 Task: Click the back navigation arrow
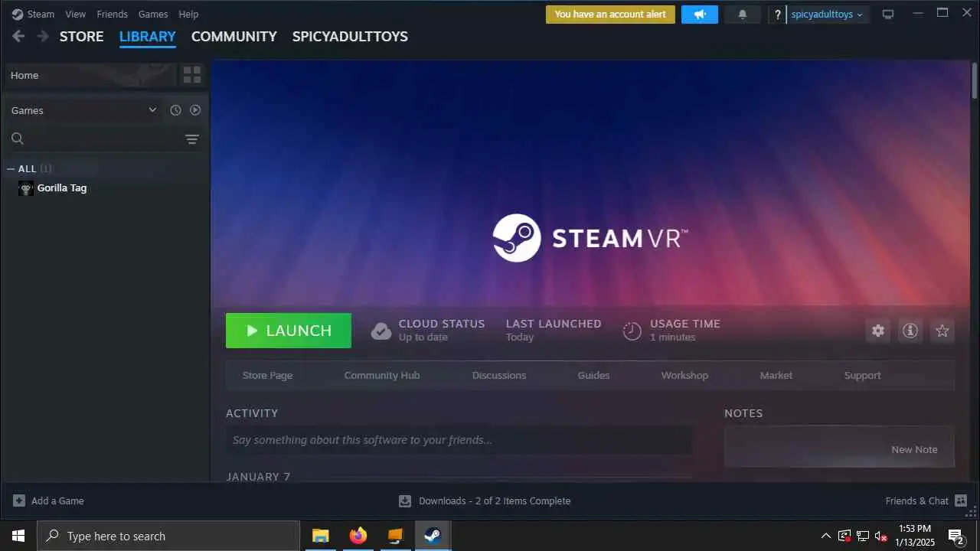click(18, 36)
